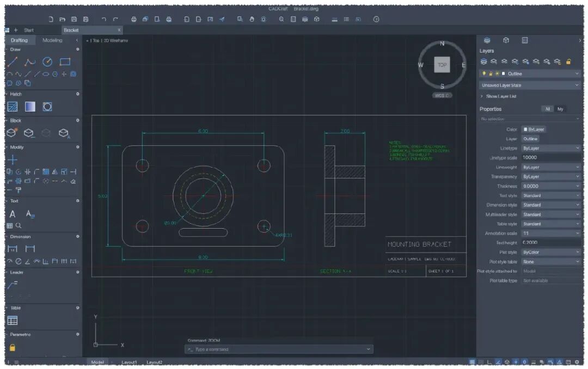The image size is (588, 369).
Task: Open the Outline current layer dropdown
Action: tap(530, 73)
